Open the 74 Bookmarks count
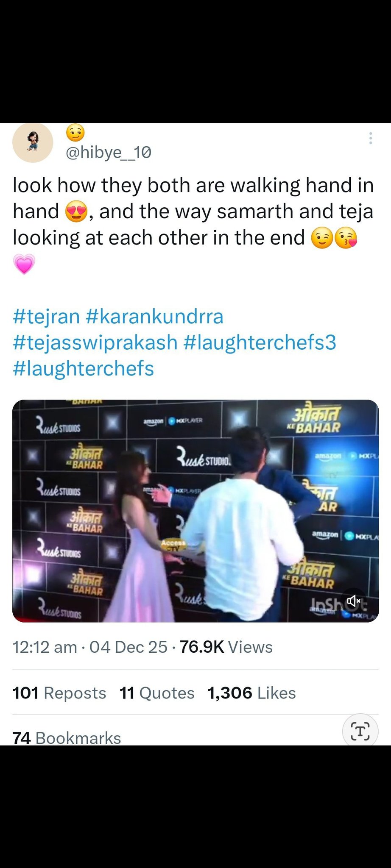Image resolution: width=391 pixels, height=868 pixels. (67, 738)
